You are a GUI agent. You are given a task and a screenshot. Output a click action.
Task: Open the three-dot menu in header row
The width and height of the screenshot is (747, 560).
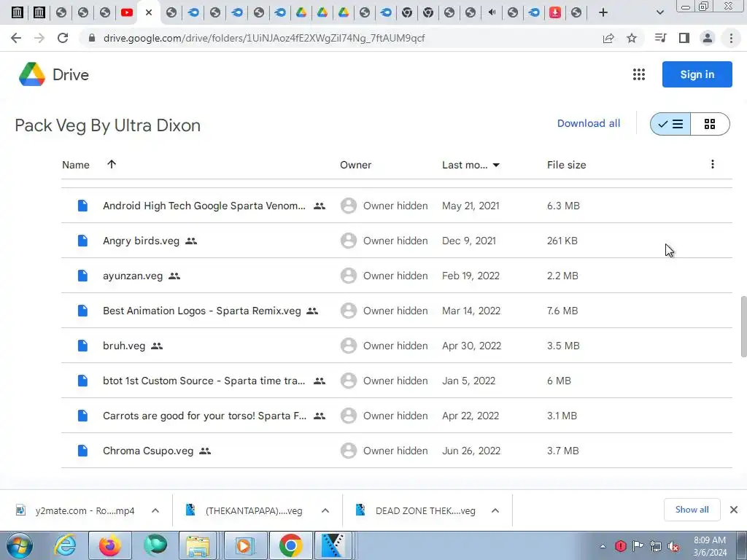[712, 164]
